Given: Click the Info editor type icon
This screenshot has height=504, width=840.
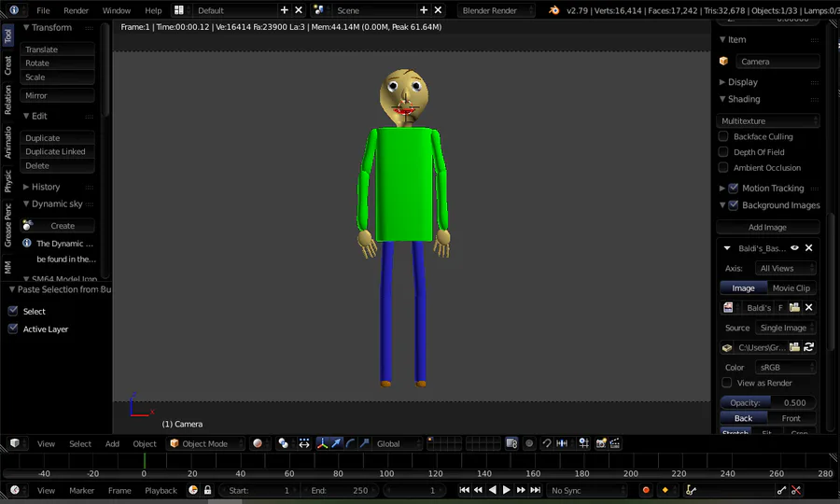Looking at the screenshot, I should point(14,9).
